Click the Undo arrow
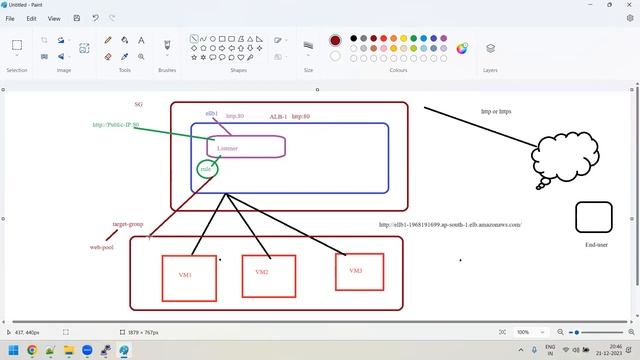 pos(95,18)
